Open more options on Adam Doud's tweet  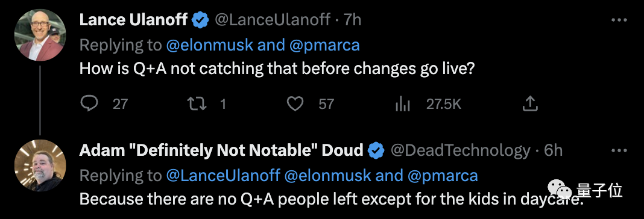click(x=619, y=150)
